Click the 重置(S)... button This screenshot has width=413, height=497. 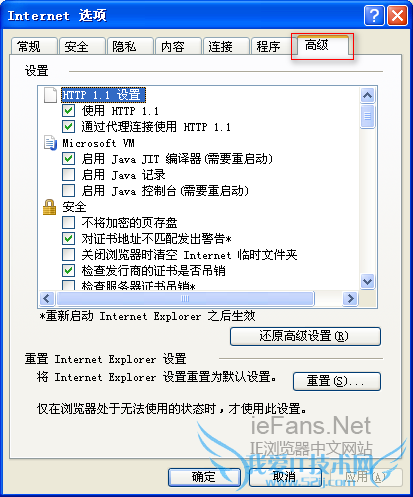pos(337,381)
